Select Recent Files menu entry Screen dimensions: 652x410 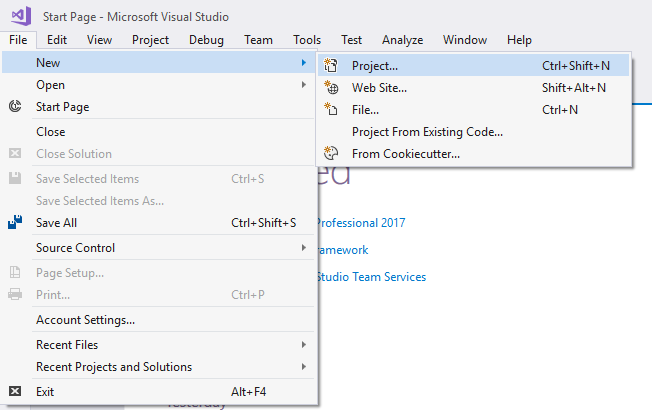[x=158, y=344]
